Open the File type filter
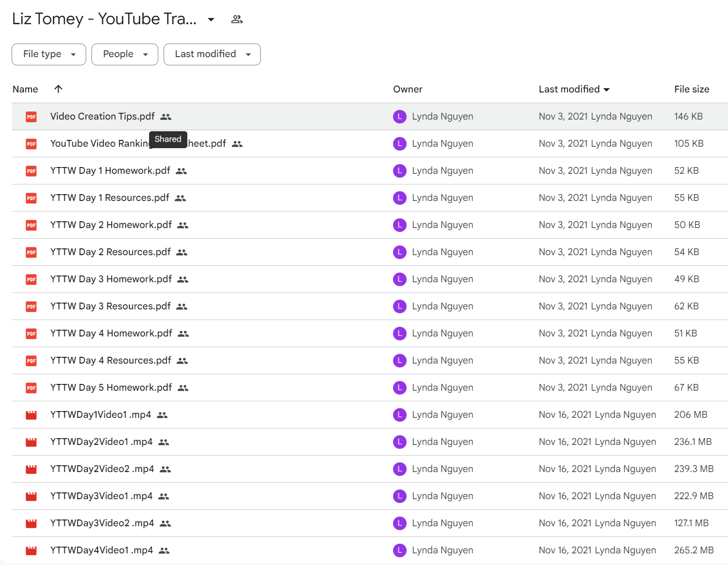The height and width of the screenshot is (565, 728). coord(49,54)
